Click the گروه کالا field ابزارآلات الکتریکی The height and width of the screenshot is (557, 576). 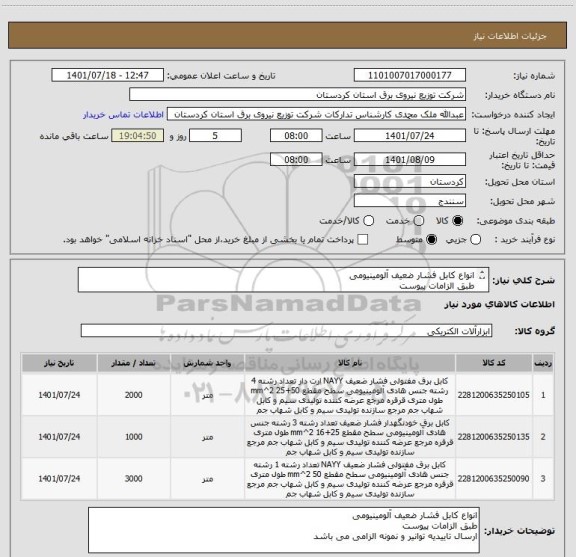point(286,330)
